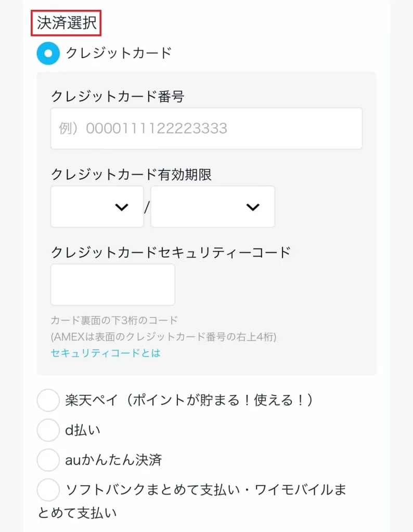The image size is (413, 532).
Task: Click the 決済選択 section heading
Action: [66, 23]
